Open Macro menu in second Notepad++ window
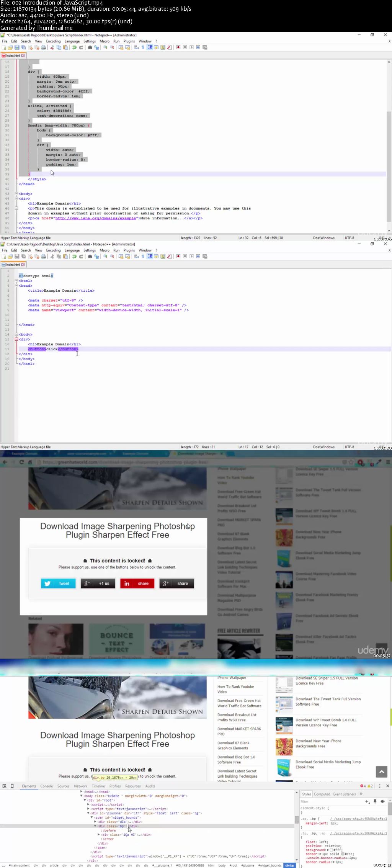This screenshot has height=868, width=392. pyautogui.click(x=105, y=250)
